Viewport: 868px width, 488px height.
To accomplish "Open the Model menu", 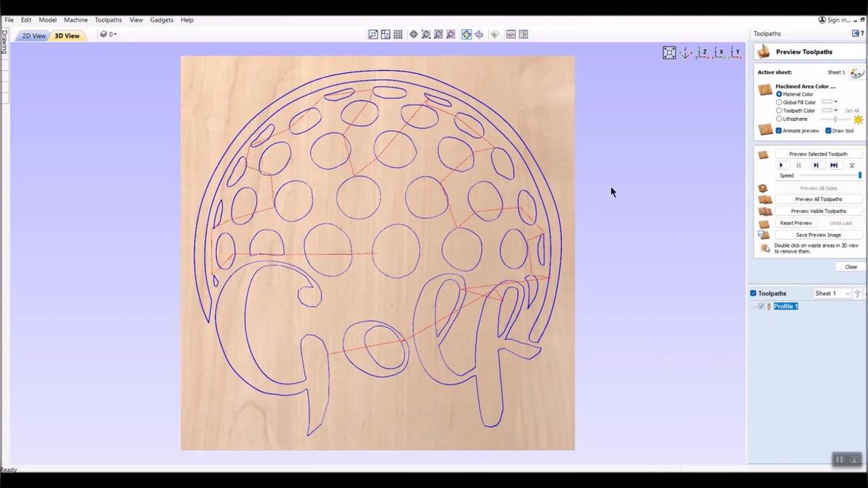I will [x=48, y=20].
